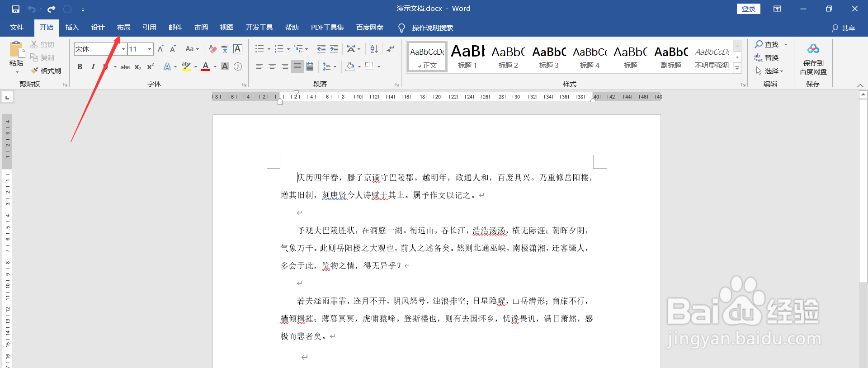The image size is (868, 368).
Task: Open the font name dropdown (宋体)
Action: pos(123,49)
